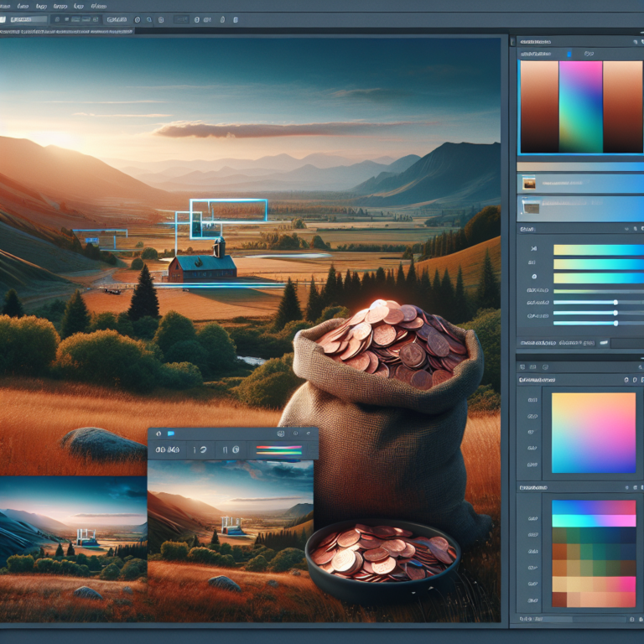
Task: Click the text input field in the top toolbar
Action: pyautogui.click(x=29, y=19)
